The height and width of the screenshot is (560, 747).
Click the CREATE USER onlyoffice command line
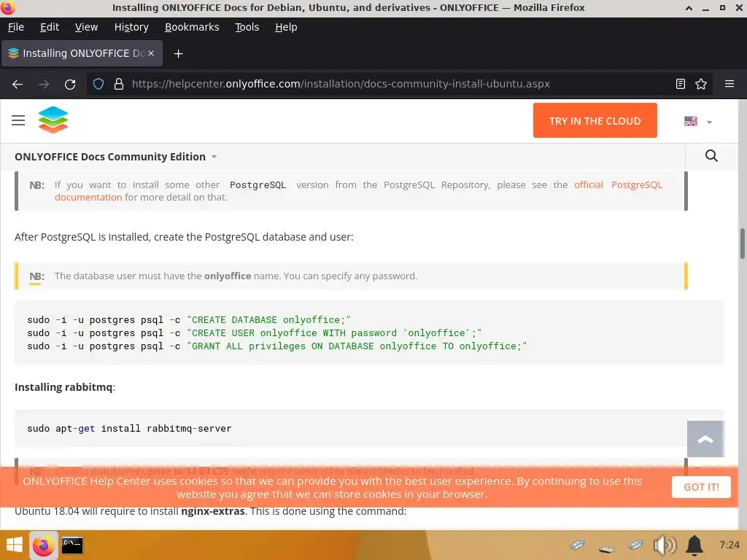pyautogui.click(x=255, y=332)
